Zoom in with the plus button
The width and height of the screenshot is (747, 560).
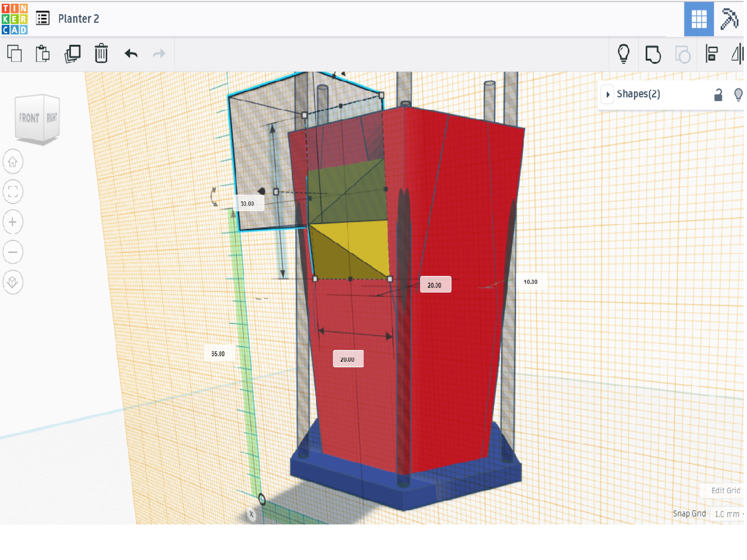click(x=13, y=222)
